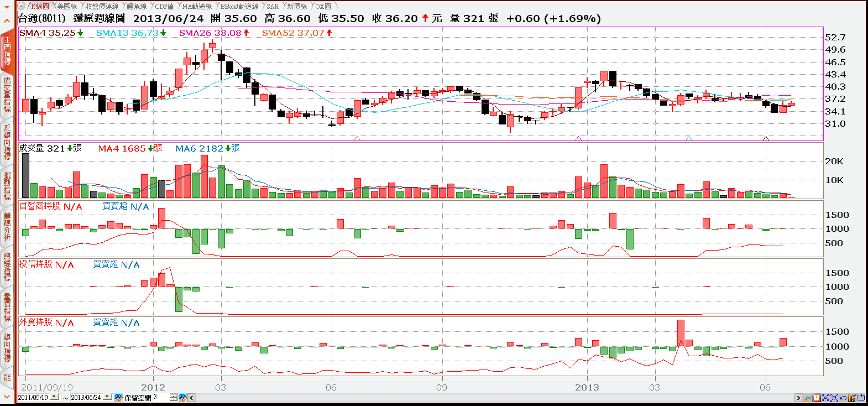
Task: Click the 台通(8011) stock title
Action: [x=42, y=18]
